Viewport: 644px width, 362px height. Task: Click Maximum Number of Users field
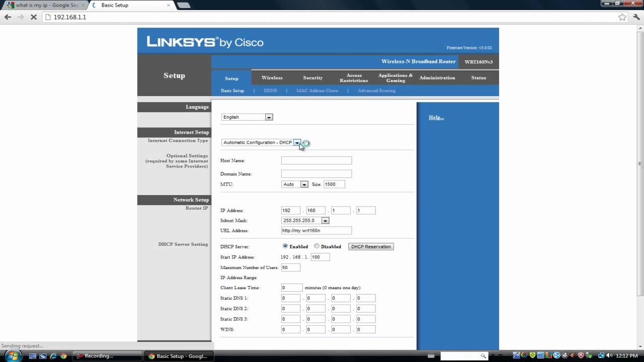coord(291,267)
